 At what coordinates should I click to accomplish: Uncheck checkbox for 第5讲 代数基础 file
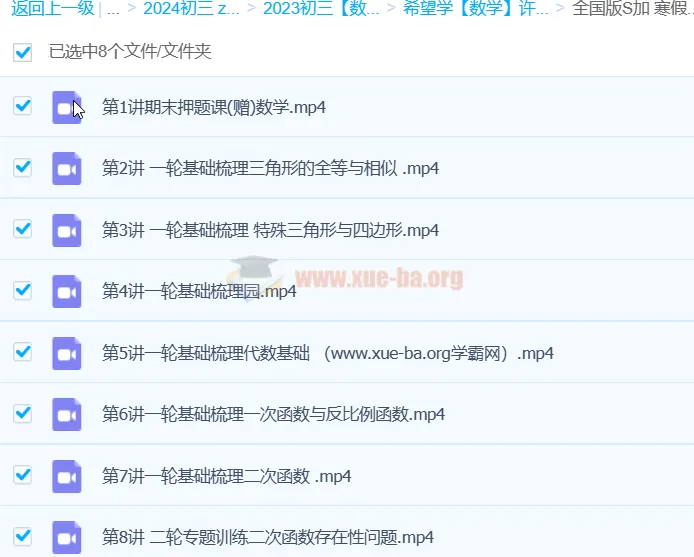(x=23, y=352)
